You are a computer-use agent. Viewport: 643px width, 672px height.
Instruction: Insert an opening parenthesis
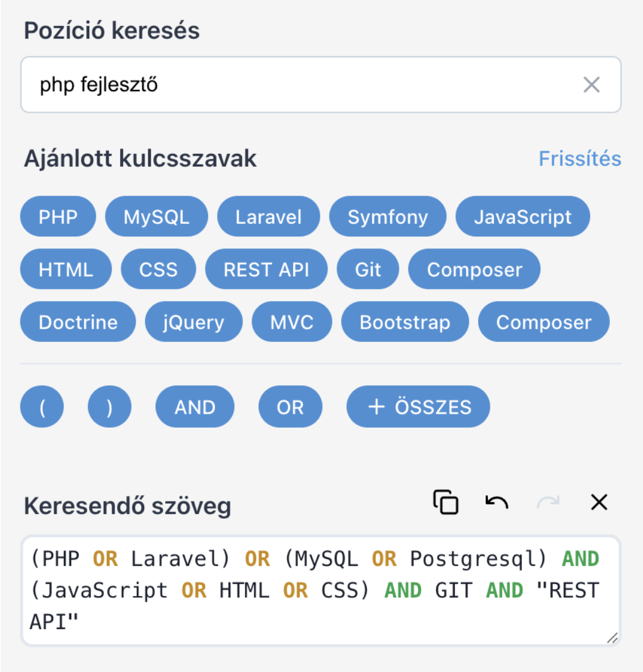[42, 407]
